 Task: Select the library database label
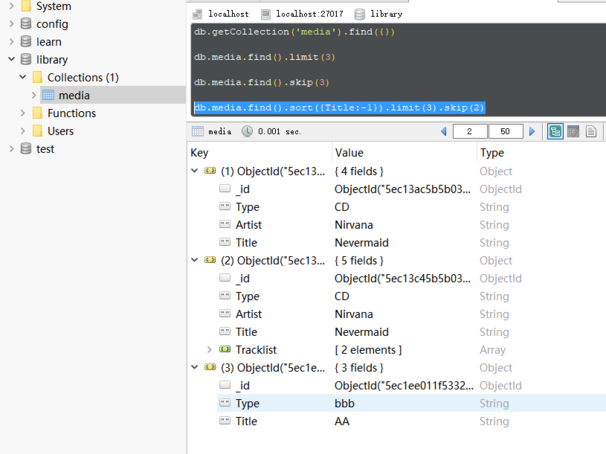point(52,60)
